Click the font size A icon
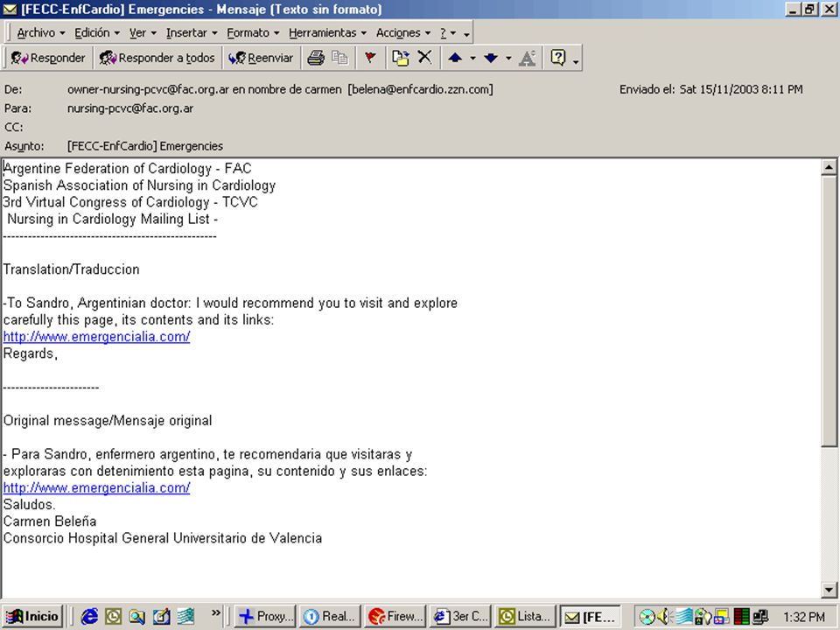The image size is (840, 630). [527, 58]
